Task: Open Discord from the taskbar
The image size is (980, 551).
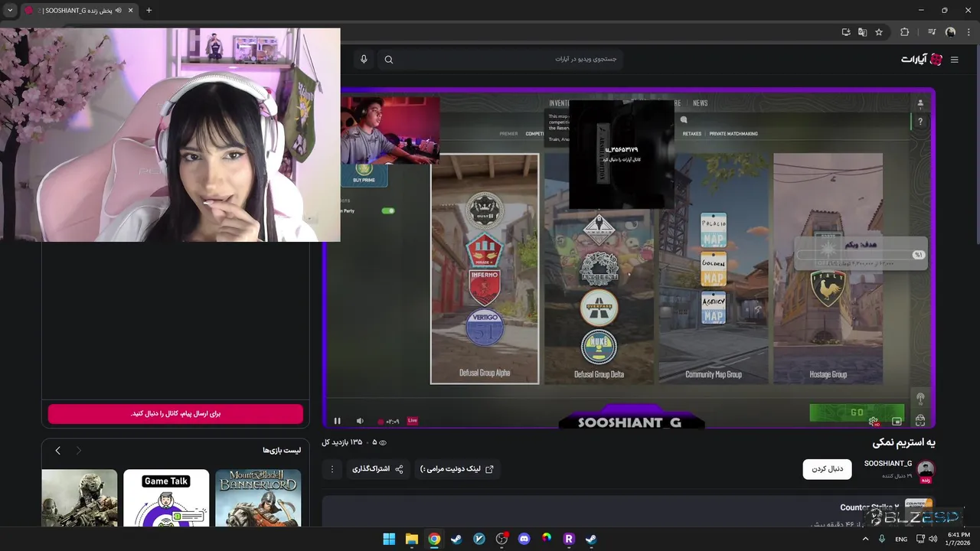Action: point(524,539)
